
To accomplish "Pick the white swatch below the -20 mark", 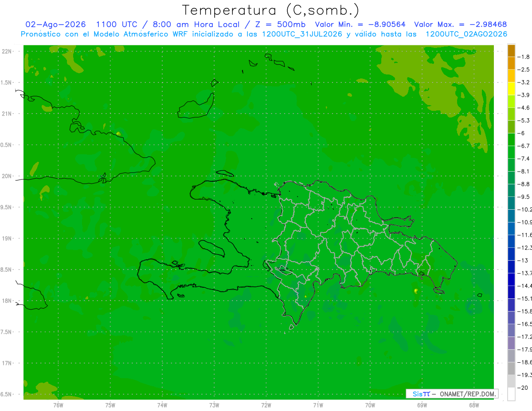I will tap(511, 394).
